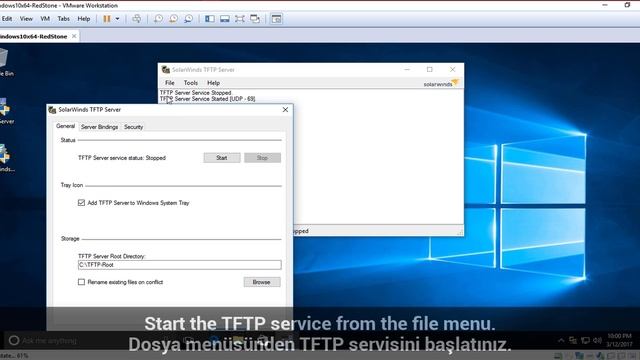Click the SolarWinds TFTP Server main window title icon

[166, 70]
